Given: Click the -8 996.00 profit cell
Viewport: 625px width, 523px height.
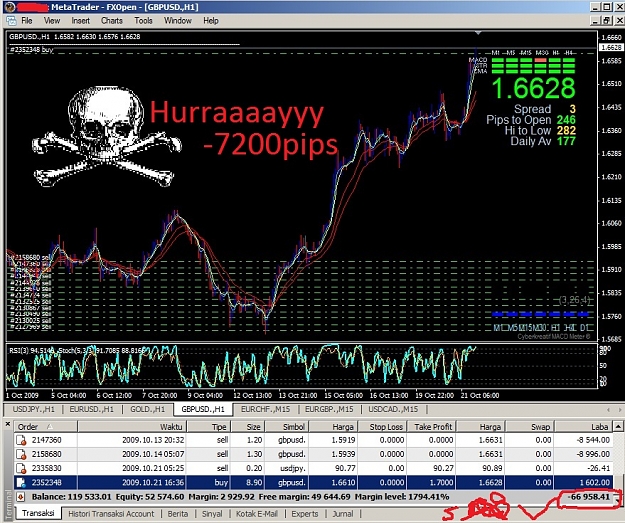Looking at the screenshot, I should pos(593,454).
